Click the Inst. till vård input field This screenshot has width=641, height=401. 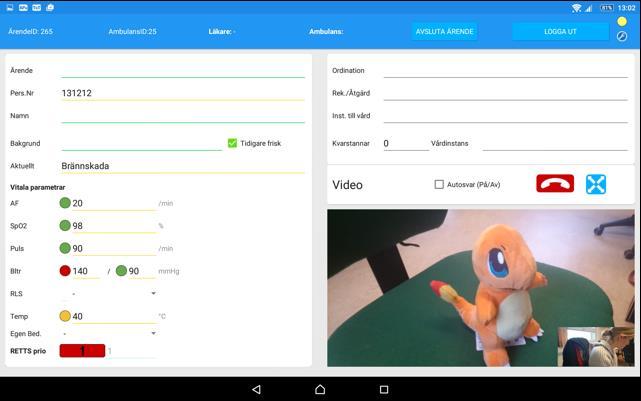[x=505, y=116]
